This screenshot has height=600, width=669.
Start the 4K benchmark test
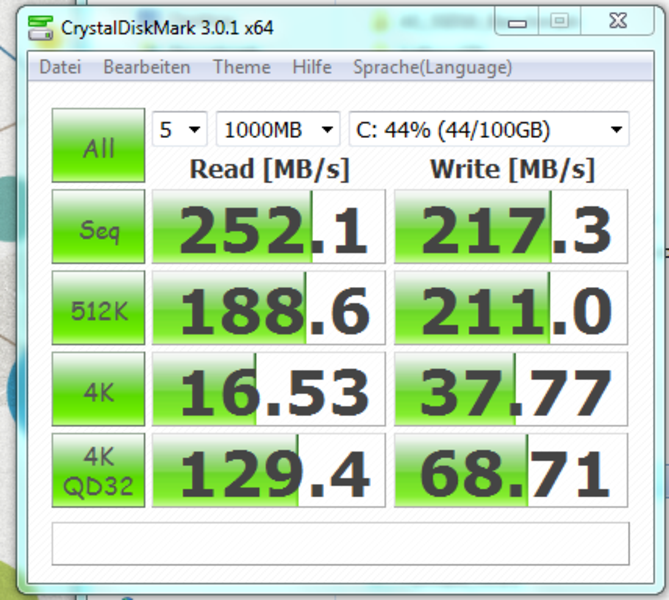tap(99, 389)
